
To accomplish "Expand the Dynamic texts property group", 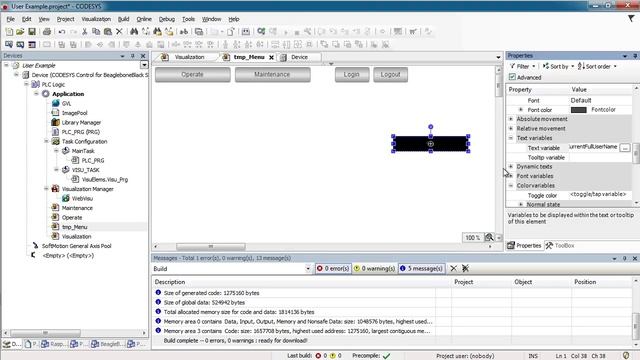I will (511, 167).
